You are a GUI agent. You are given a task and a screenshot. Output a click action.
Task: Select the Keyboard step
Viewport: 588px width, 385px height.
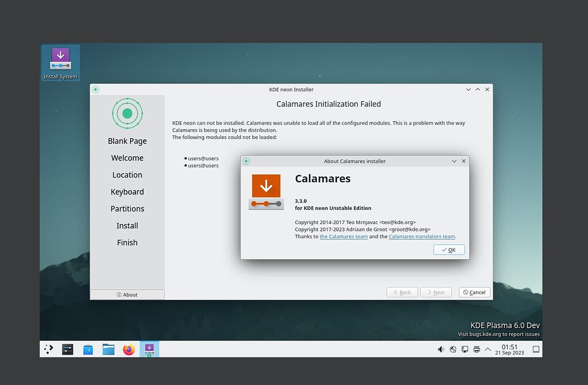point(127,192)
